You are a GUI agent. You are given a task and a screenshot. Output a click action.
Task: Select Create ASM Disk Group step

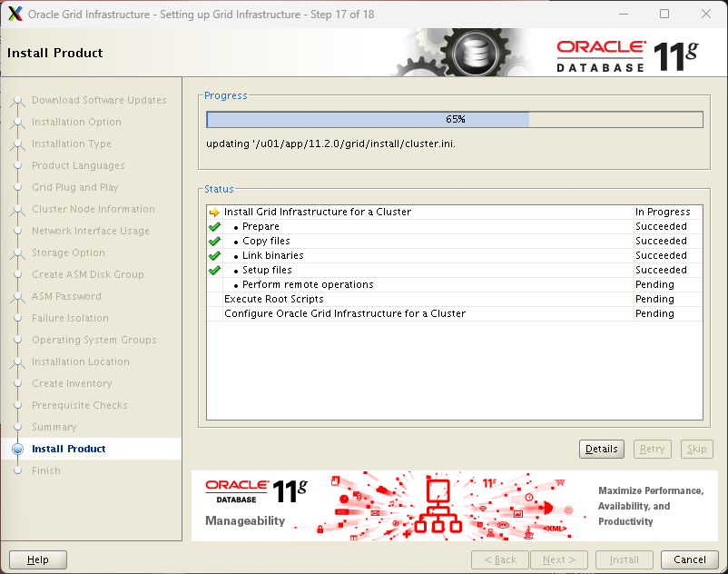point(88,274)
